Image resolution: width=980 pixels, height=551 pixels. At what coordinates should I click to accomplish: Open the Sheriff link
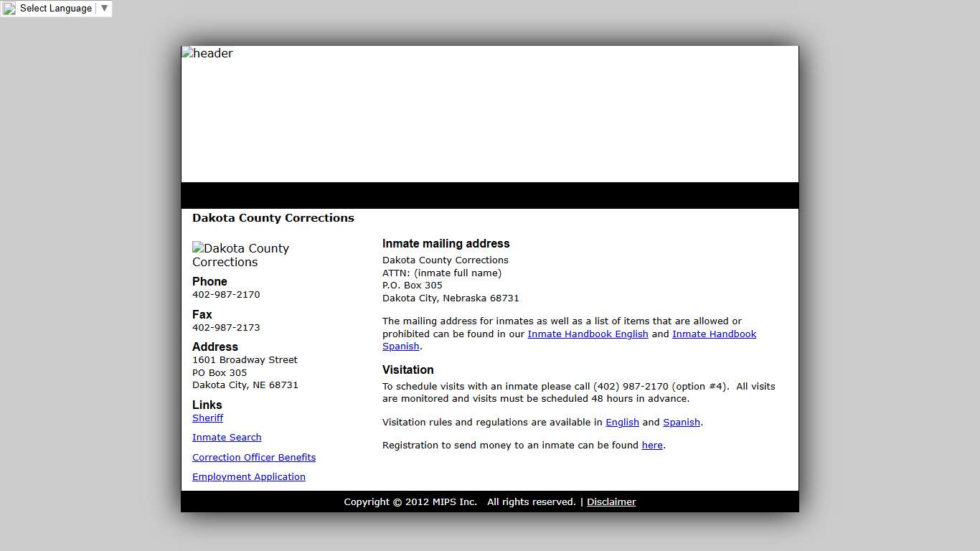point(207,418)
